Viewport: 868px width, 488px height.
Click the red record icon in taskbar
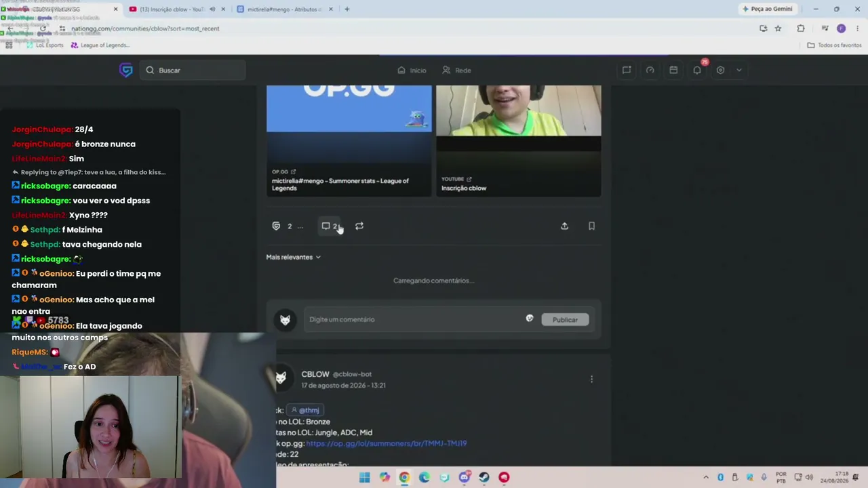pyautogui.click(x=504, y=477)
